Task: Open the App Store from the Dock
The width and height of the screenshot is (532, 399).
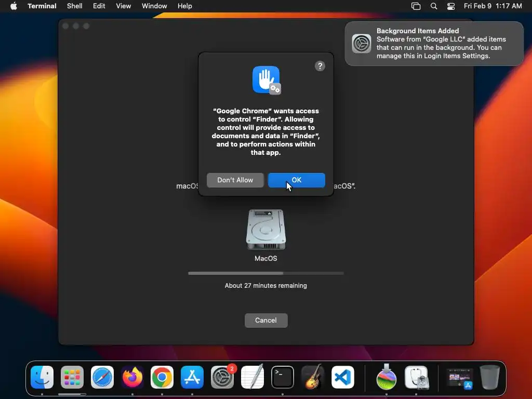Action: (192, 377)
